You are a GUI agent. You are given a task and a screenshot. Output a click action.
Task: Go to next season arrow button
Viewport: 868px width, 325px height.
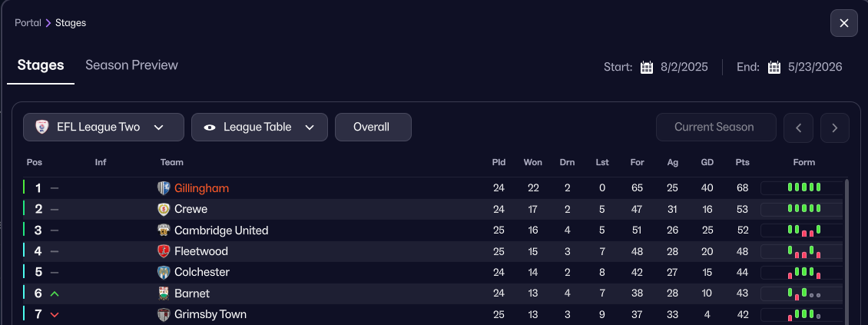835,128
